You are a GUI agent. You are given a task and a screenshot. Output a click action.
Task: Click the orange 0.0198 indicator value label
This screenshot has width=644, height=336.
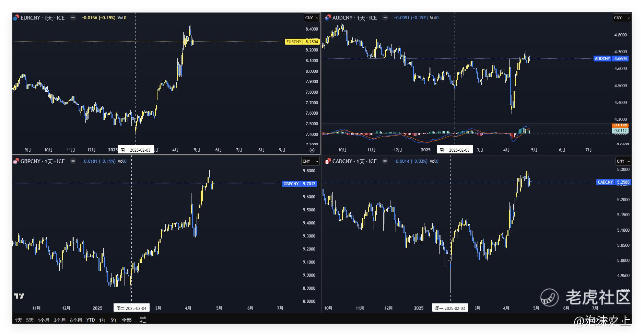point(620,125)
